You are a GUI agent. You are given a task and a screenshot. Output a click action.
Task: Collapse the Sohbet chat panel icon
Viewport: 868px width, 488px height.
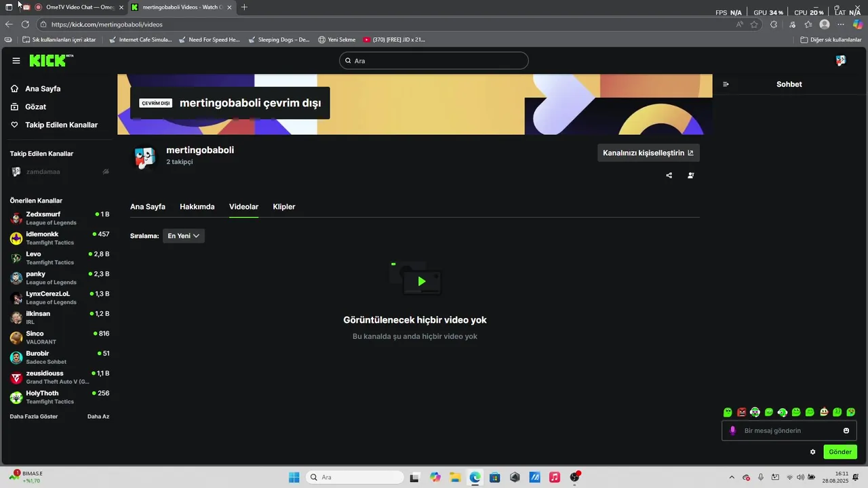(x=726, y=84)
